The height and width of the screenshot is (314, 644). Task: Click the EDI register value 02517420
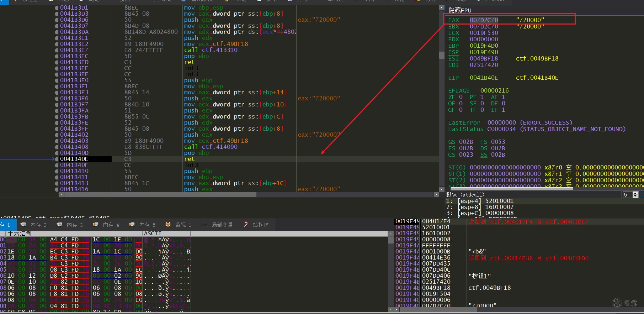(x=484, y=65)
